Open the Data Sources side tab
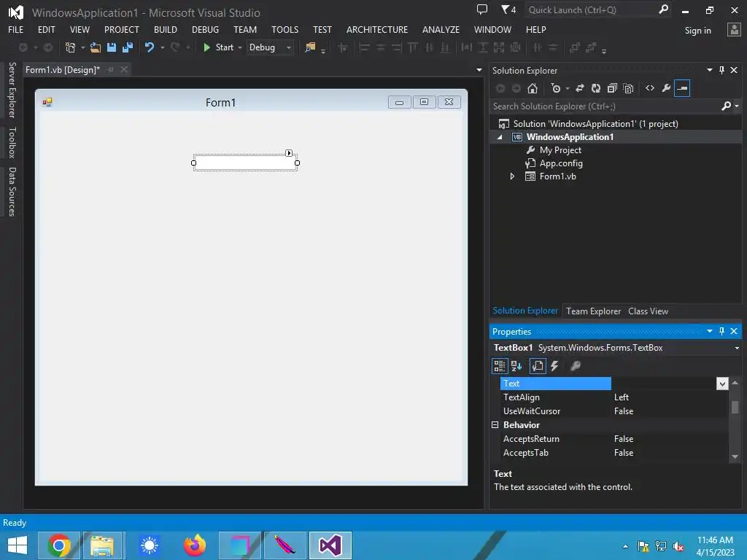747x560 pixels. (12, 192)
